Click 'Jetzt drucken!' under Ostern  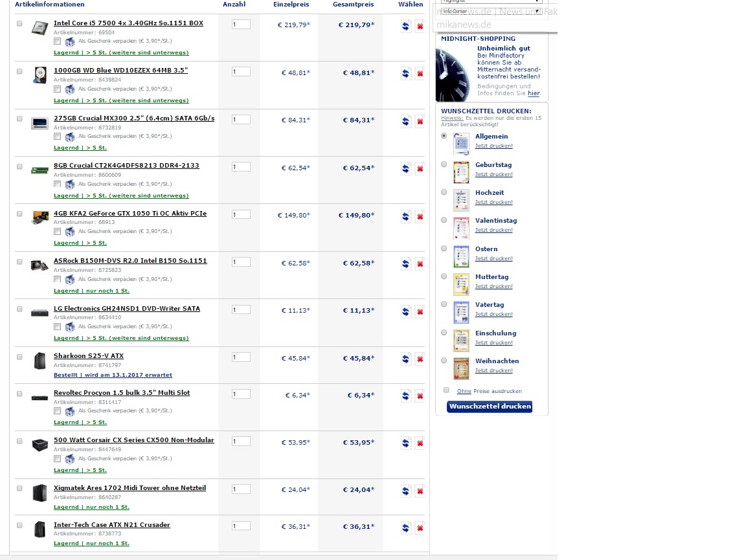coord(494,258)
